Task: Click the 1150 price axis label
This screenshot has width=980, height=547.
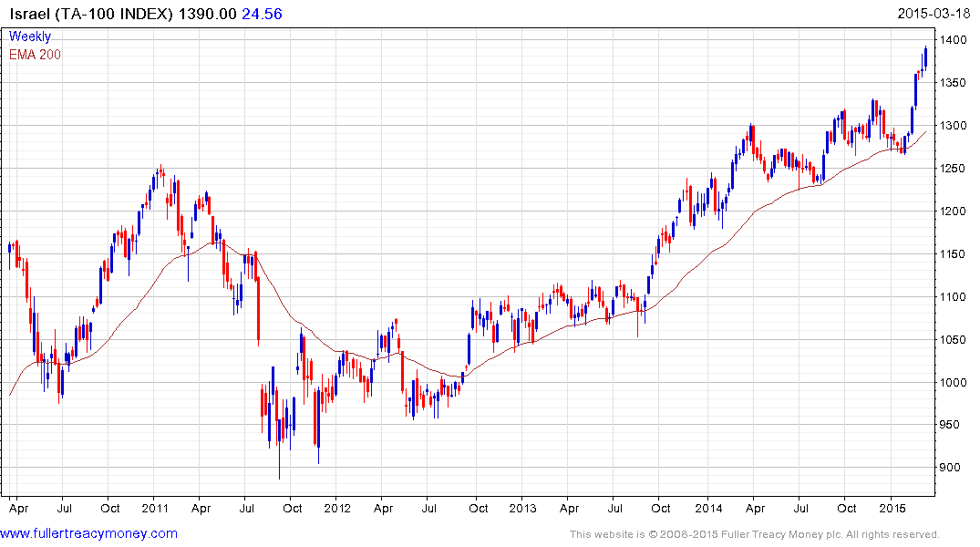Action: [954, 253]
